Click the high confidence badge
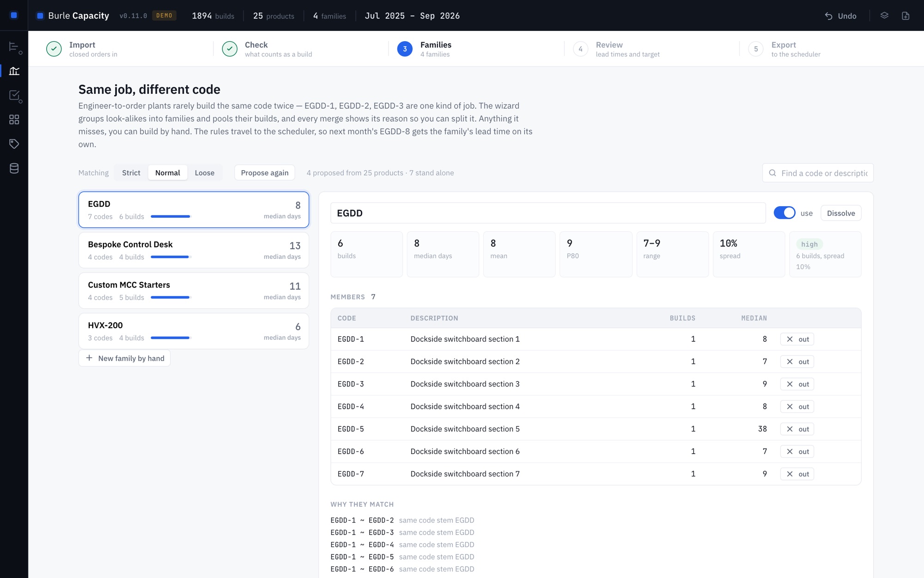Viewport: 924px width, 578px height. pos(809,244)
